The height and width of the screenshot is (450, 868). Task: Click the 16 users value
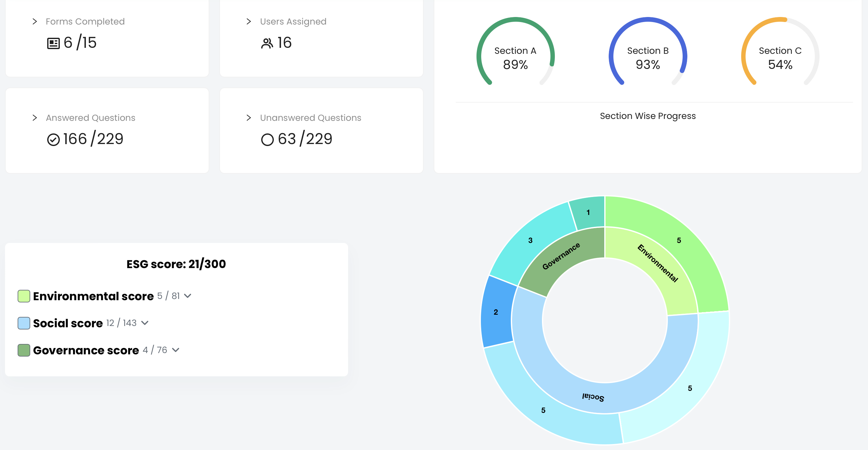pyautogui.click(x=285, y=43)
